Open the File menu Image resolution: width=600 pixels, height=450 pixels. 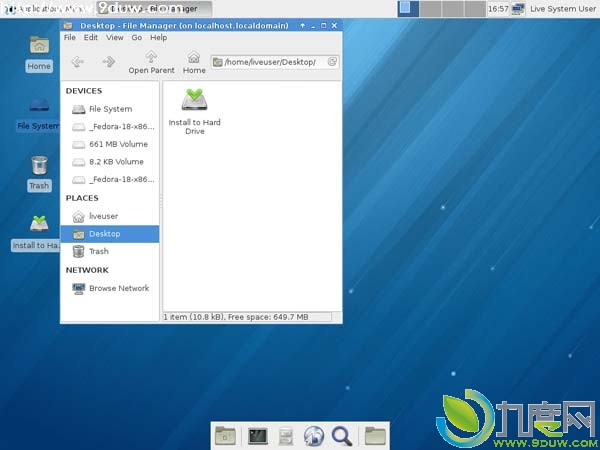click(70, 38)
